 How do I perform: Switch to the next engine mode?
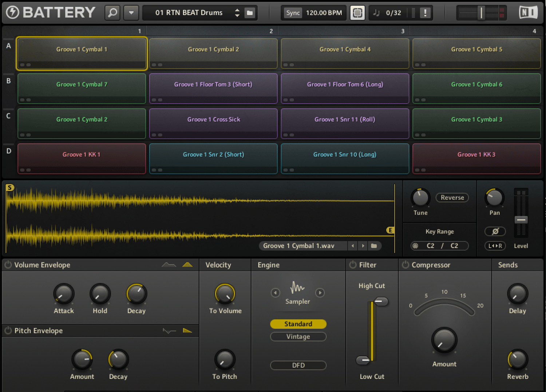pyautogui.click(x=320, y=293)
